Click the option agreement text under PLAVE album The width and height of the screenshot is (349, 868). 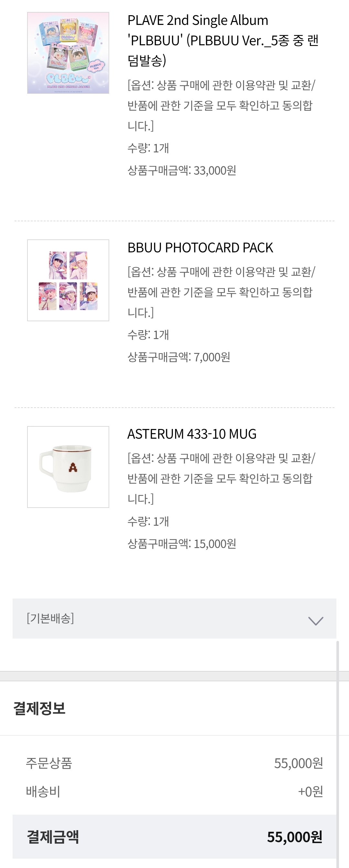click(220, 105)
